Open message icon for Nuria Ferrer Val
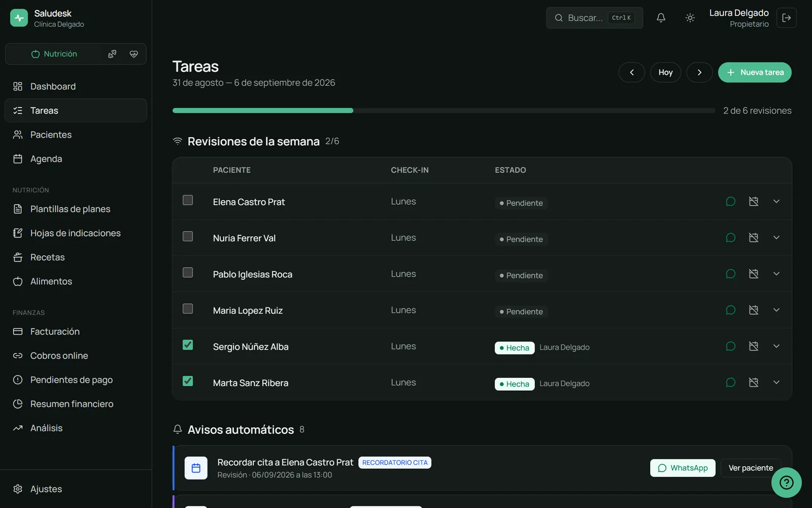The width and height of the screenshot is (812, 508). 730,237
